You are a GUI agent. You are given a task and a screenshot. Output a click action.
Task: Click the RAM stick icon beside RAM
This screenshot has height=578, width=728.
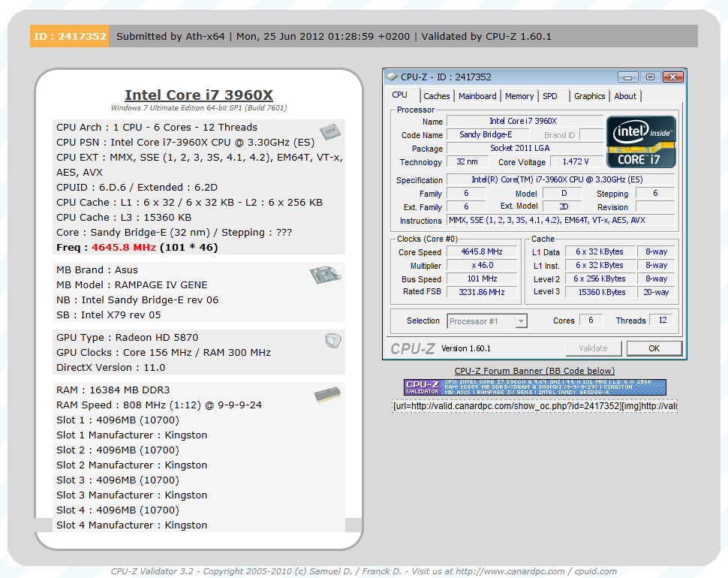327,395
